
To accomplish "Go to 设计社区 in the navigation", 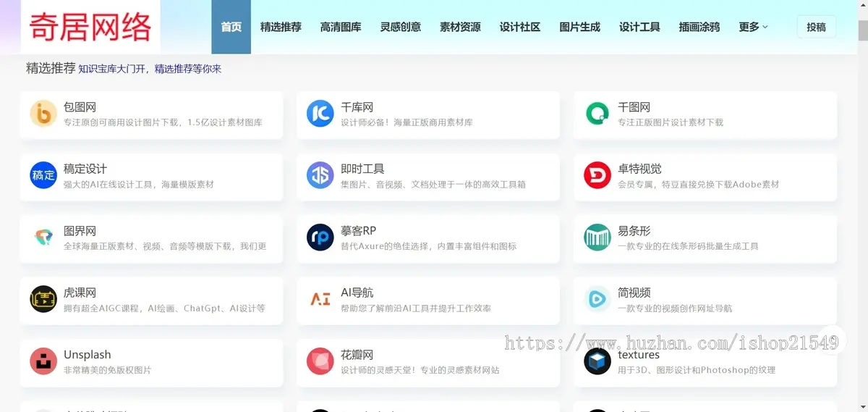I will coord(520,27).
